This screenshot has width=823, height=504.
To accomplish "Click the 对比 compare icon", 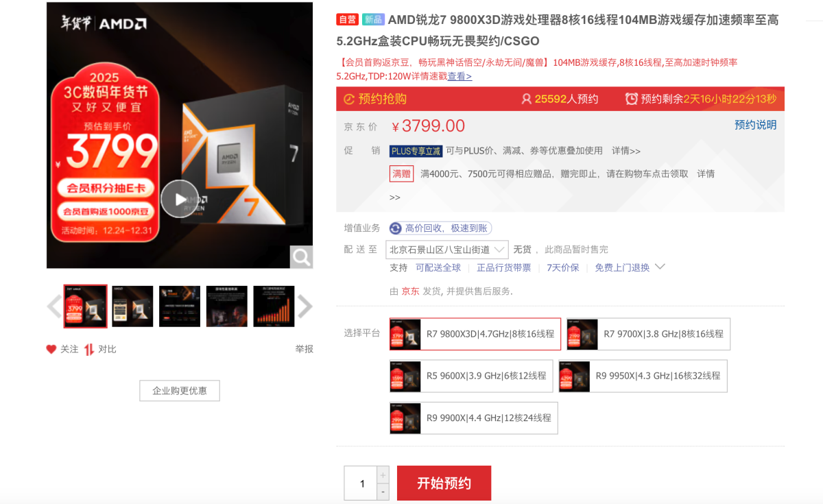I will [x=89, y=349].
